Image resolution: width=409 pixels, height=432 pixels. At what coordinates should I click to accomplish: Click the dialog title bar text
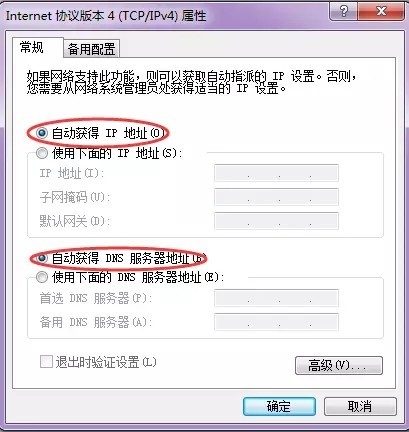[106, 16]
